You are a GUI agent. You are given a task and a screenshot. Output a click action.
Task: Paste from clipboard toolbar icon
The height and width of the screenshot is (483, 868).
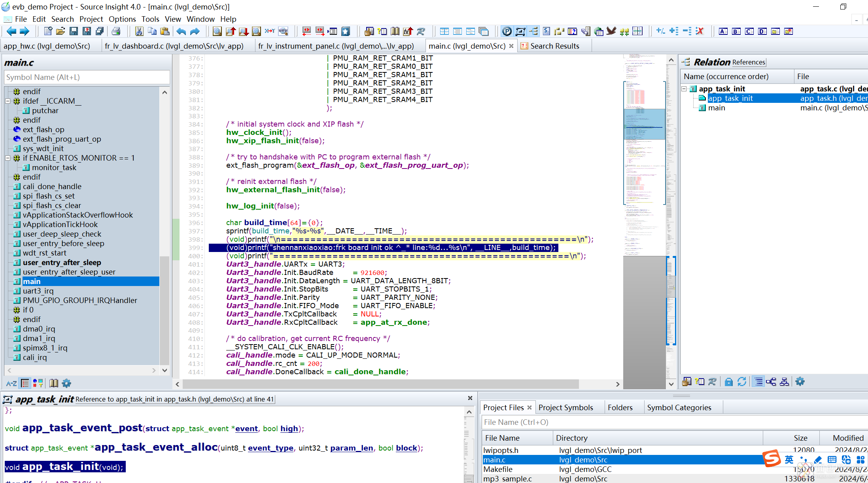pos(165,31)
